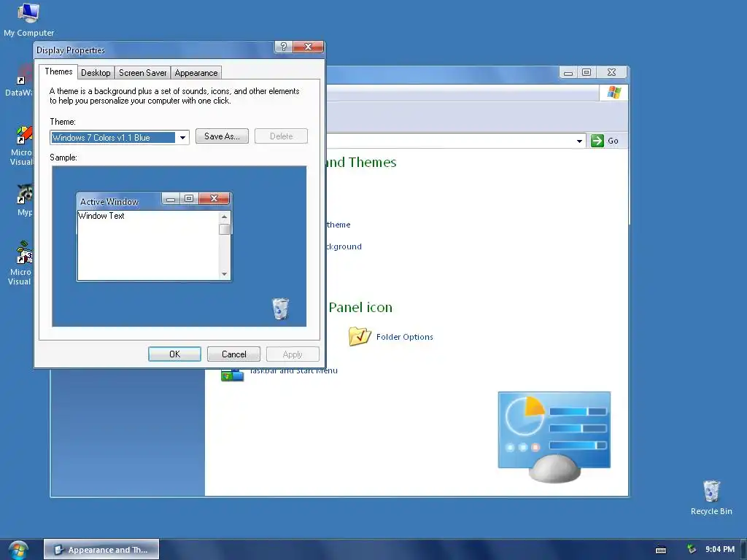Close the Display Properties dialog
This screenshot has width=747, height=560.
coord(309,47)
